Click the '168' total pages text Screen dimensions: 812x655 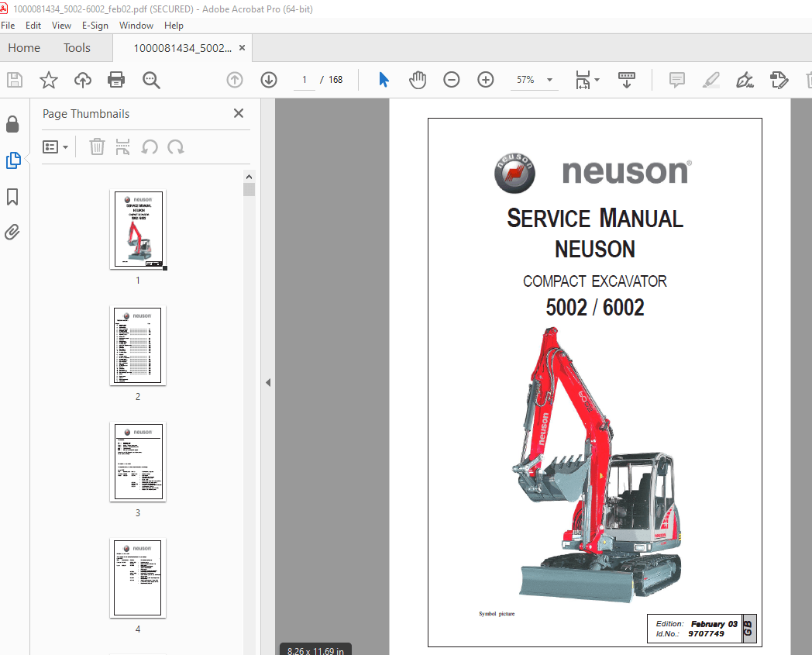tap(335, 80)
